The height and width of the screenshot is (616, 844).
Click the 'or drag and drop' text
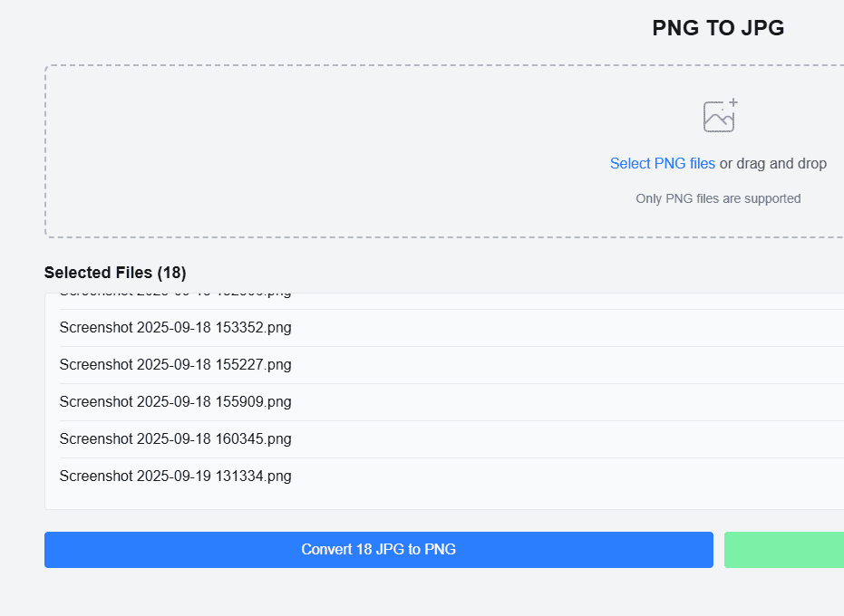(x=773, y=164)
